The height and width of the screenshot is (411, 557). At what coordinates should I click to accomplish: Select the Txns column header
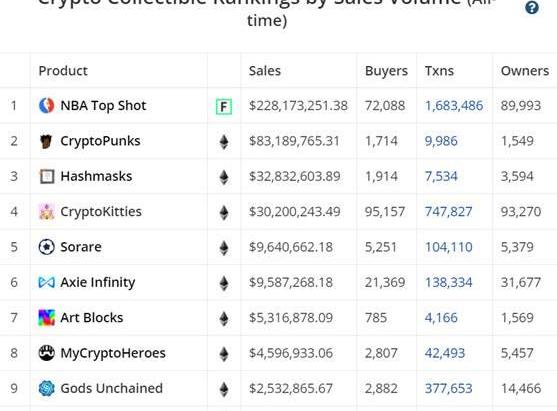point(439,71)
